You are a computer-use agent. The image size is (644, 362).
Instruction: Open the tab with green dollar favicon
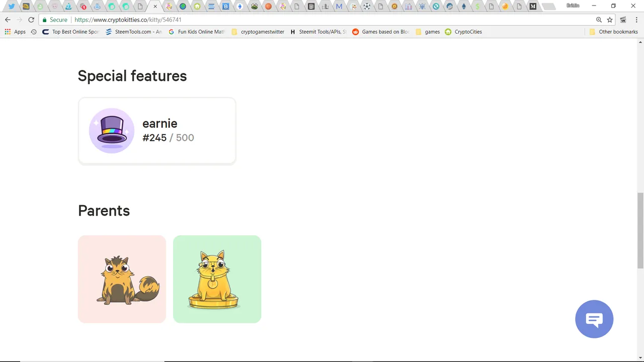(x=477, y=7)
